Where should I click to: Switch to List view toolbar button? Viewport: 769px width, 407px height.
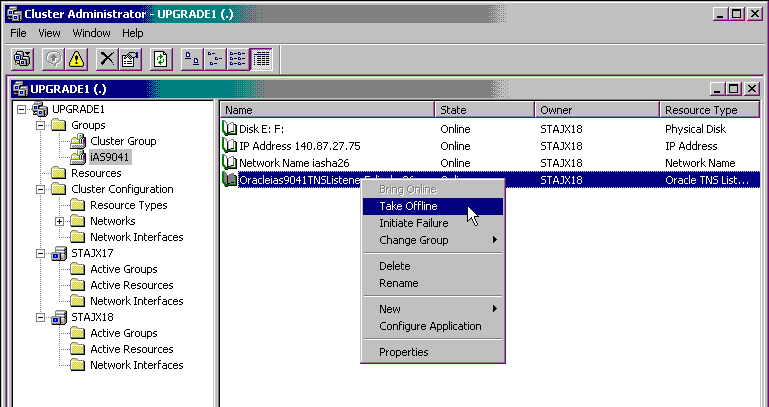click(237, 59)
